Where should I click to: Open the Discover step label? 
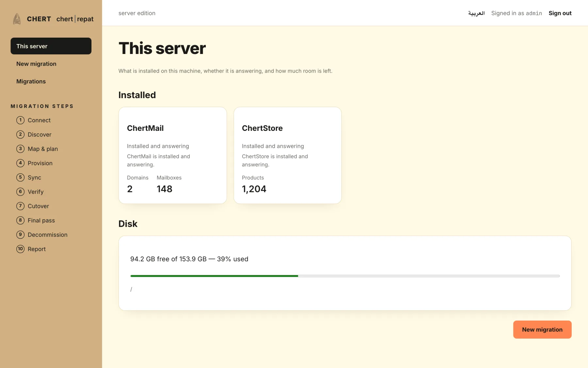(40, 134)
